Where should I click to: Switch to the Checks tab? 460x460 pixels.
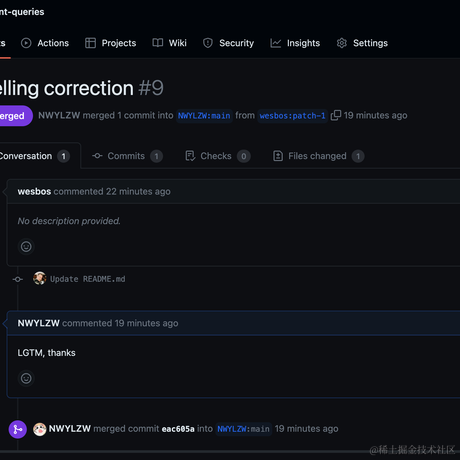(x=218, y=156)
